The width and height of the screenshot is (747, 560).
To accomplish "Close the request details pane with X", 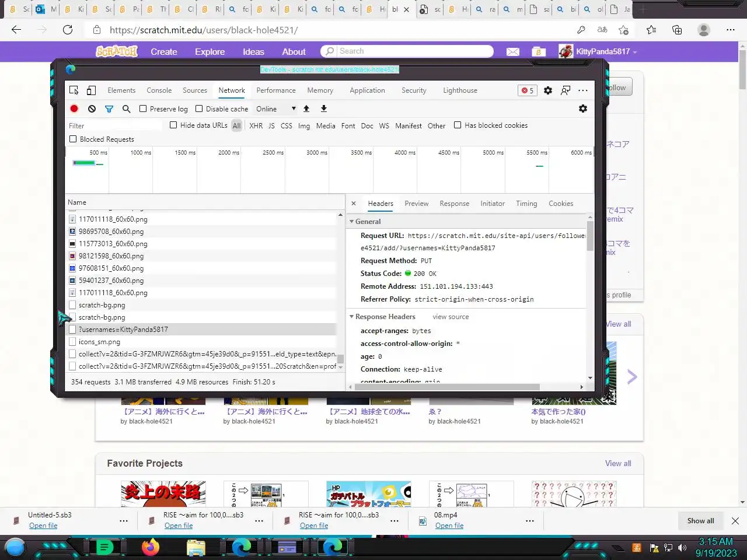I will (x=354, y=204).
